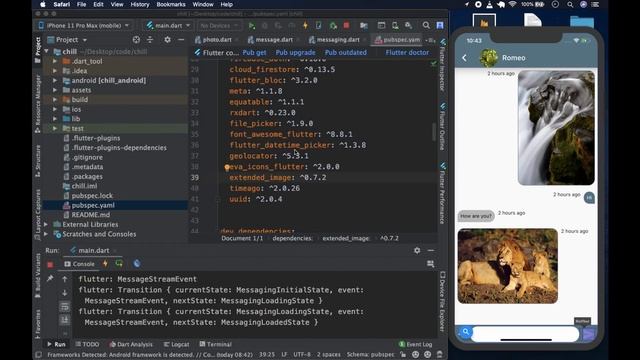Tap lions photo in chat

tap(507, 266)
